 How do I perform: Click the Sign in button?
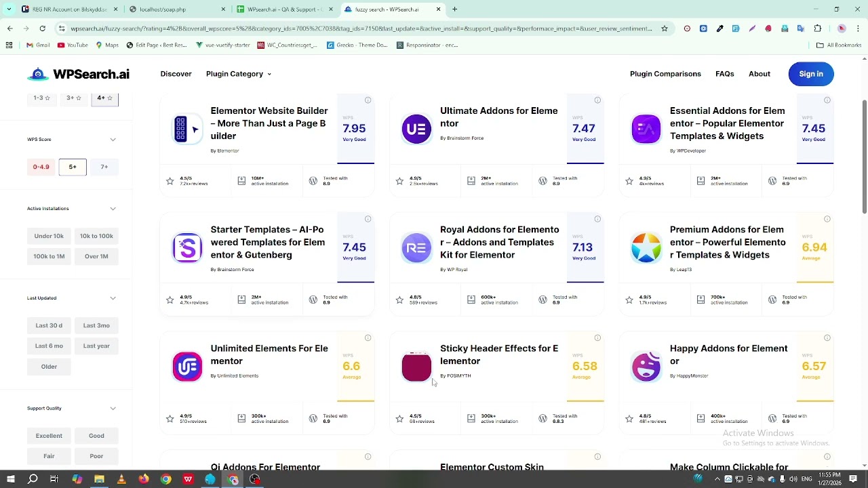811,74
